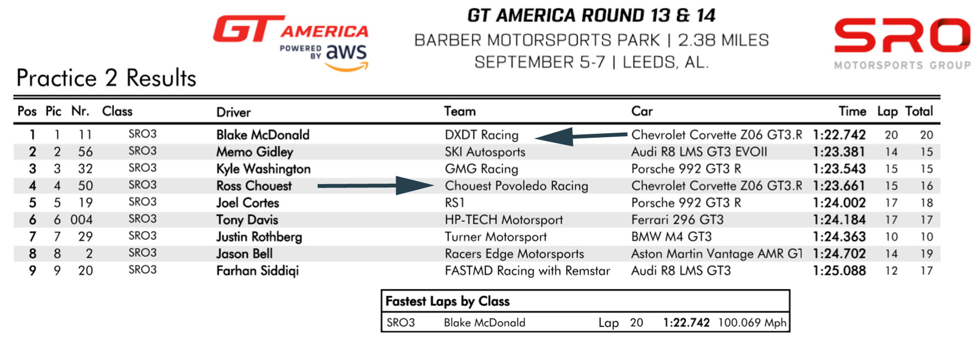Click driver name Blake McDonald in first row
This screenshot has width=980, height=344.
262,135
